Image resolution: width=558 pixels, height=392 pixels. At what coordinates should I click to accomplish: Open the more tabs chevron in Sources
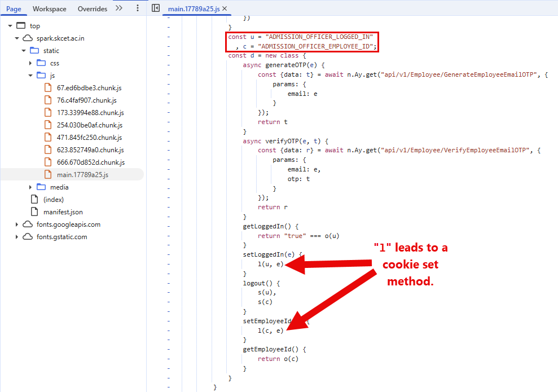pos(118,8)
